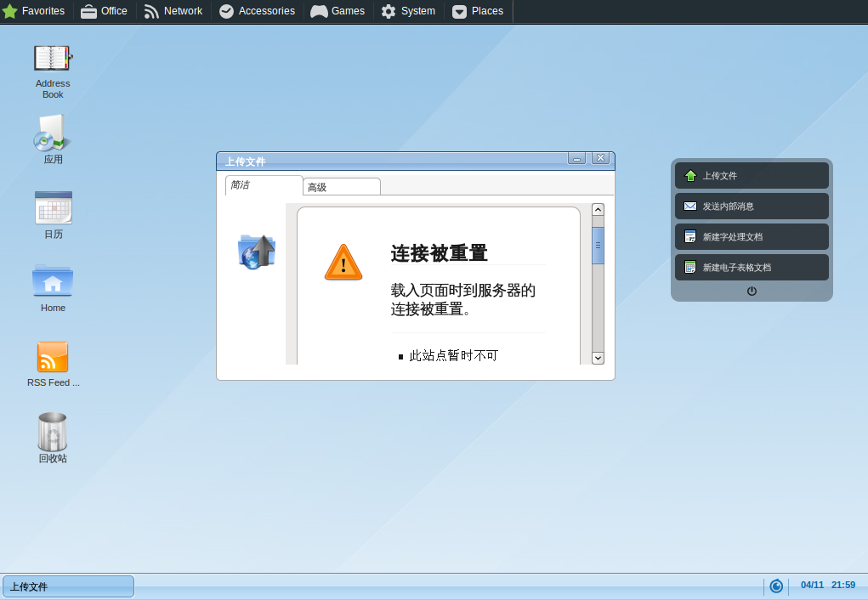Close the 上传文件 window
The image size is (868, 600).
point(600,158)
